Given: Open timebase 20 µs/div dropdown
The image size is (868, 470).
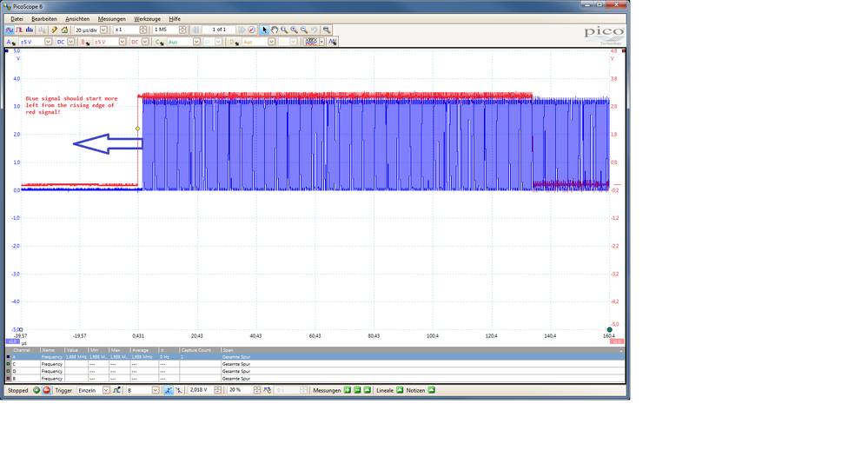Looking at the screenshot, I should click(103, 30).
